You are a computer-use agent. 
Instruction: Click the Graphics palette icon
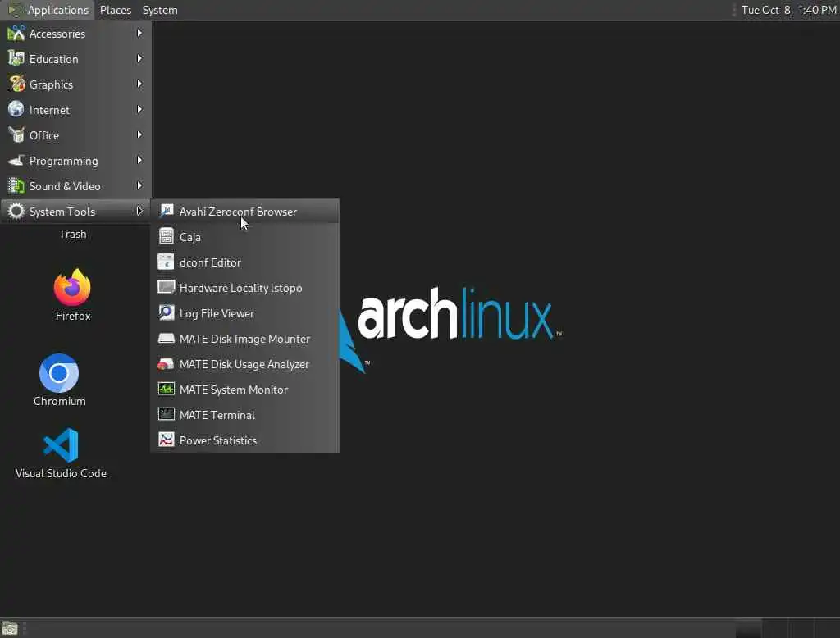tap(16, 84)
